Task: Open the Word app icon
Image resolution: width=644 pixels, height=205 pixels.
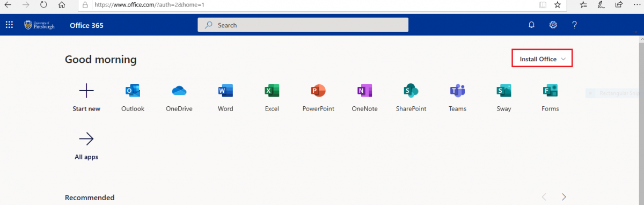Action: pyautogui.click(x=225, y=91)
